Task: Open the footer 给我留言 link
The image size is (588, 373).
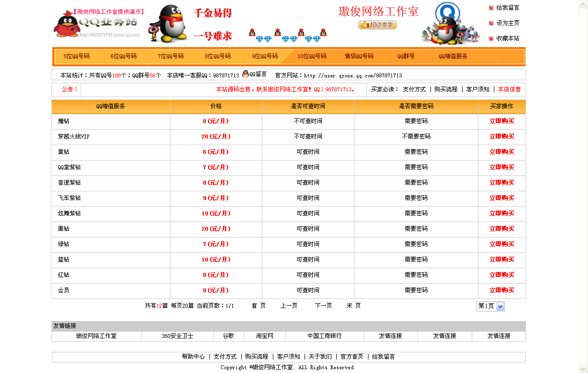Action: click(x=383, y=357)
